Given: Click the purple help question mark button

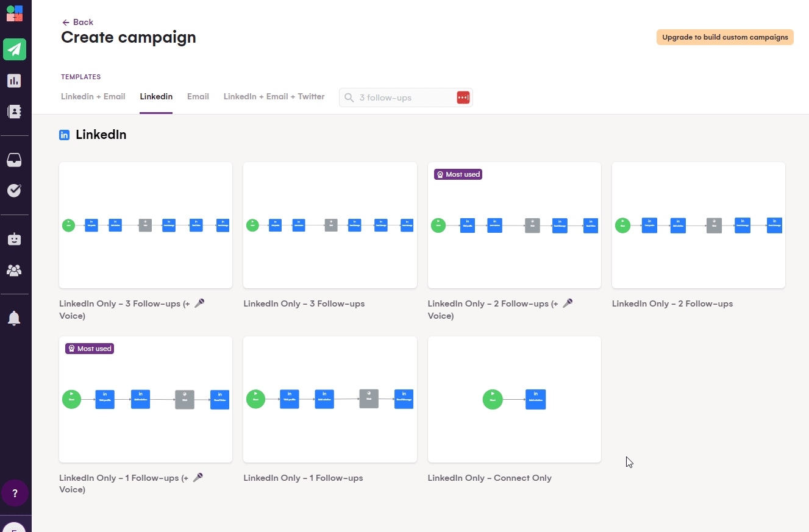Looking at the screenshot, I should tap(15, 493).
